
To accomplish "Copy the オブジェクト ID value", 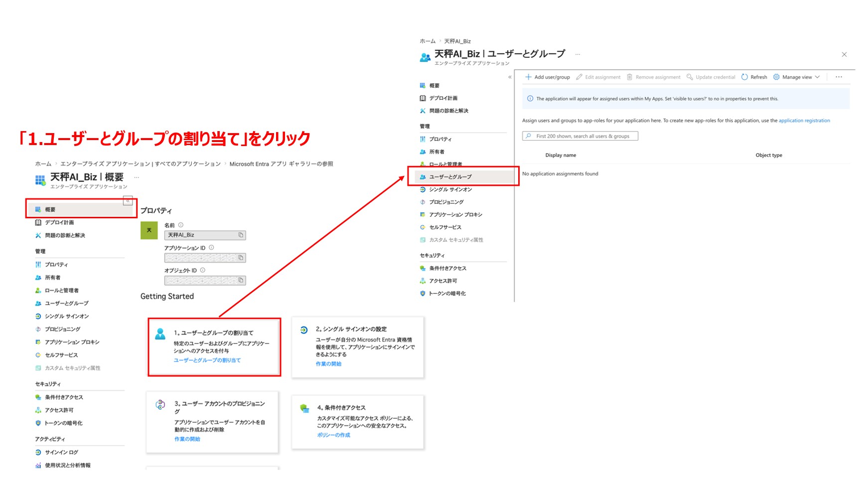I will point(241,280).
